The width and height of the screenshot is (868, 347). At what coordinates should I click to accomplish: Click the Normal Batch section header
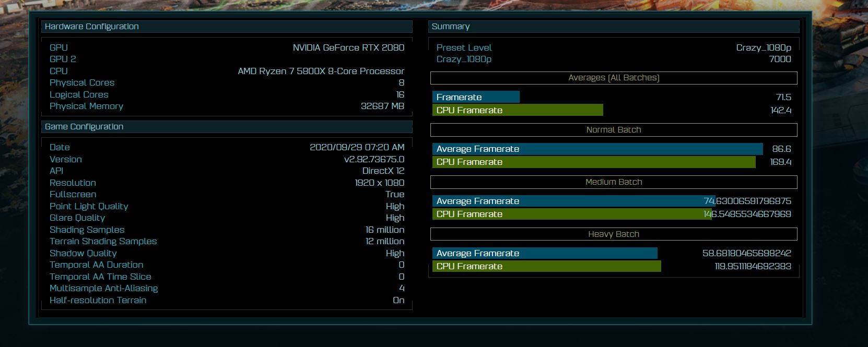coord(614,130)
